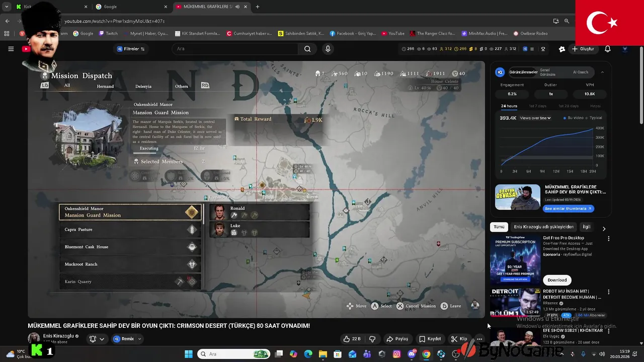Create a clip with Klip button

tap(459, 339)
